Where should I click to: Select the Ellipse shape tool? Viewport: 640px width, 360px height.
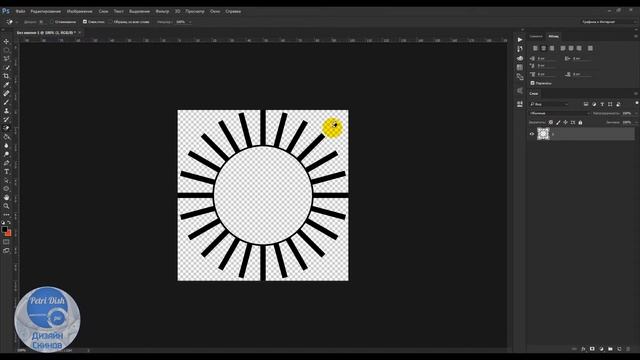click(6, 189)
